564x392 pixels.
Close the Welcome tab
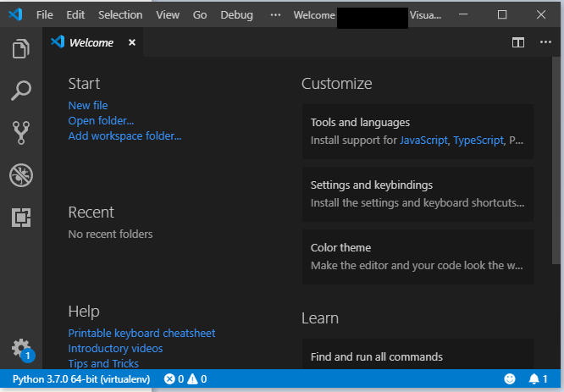tap(132, 42)
